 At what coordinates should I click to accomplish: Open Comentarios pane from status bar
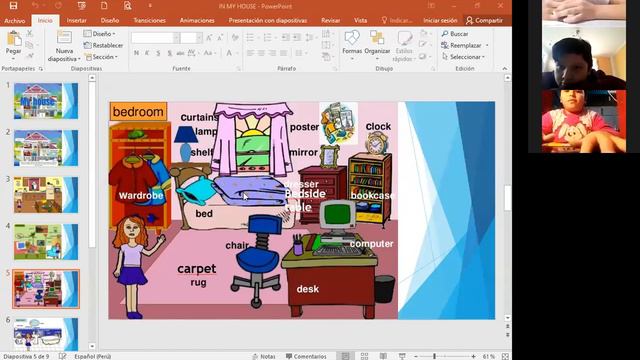point(306,356)
